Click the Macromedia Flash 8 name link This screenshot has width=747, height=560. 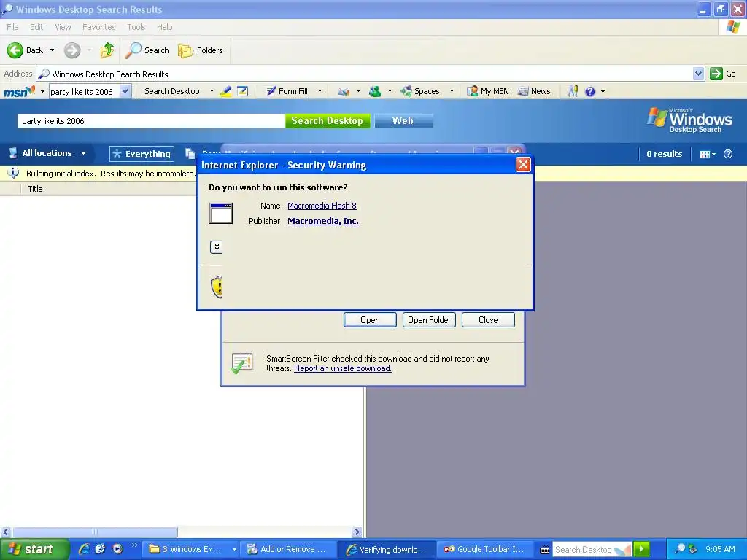coord(322,206)
